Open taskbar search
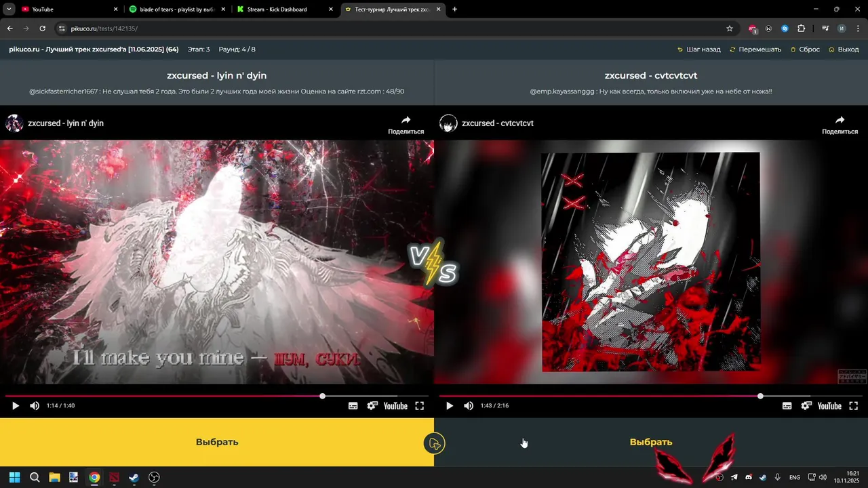This screenshot has height=488, width=868. click(35, 477)
